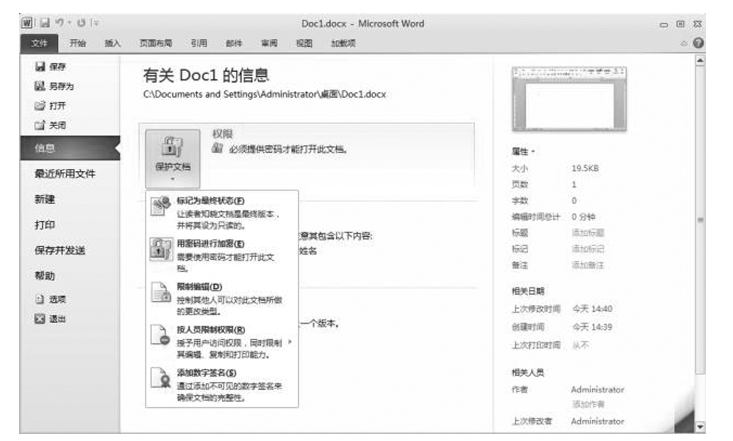This screenshot has height=441, width=733.
Task: Click the 作者 Administrator name
Action: coord(597,390)
